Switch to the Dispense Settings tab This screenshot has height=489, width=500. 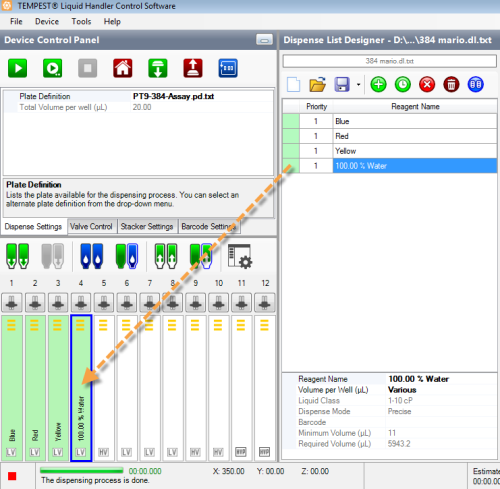(33, 227)
